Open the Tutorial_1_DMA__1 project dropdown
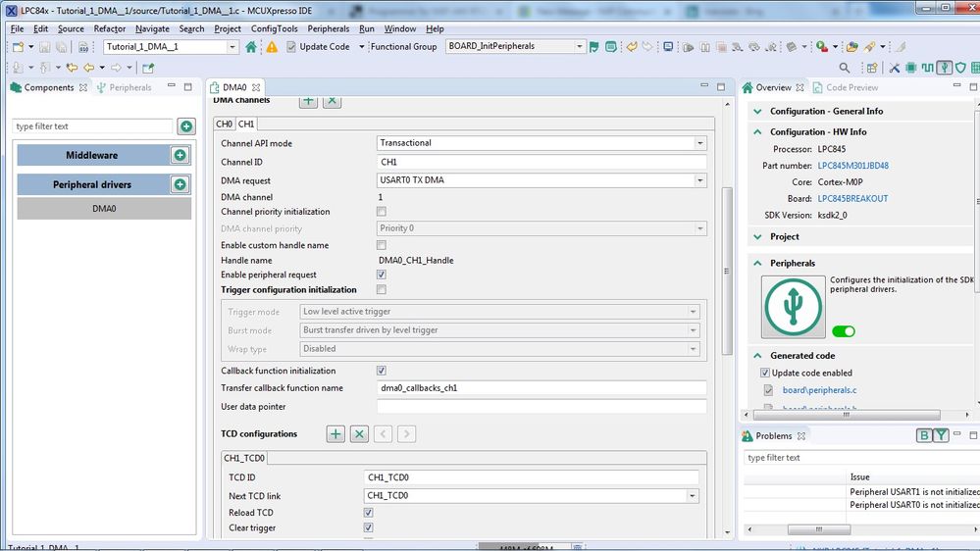Viewport: 980px width, 551px height. tap(232, 47)
